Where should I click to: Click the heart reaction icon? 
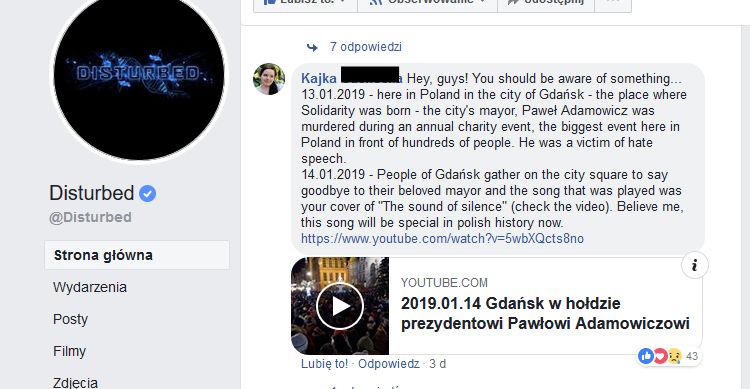(x=660, y=356)
